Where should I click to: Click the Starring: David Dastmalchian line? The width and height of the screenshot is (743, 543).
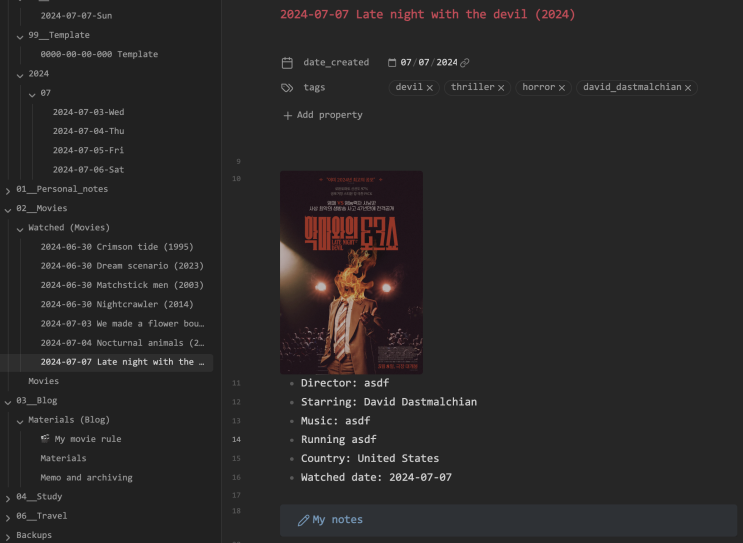point(389,402)
